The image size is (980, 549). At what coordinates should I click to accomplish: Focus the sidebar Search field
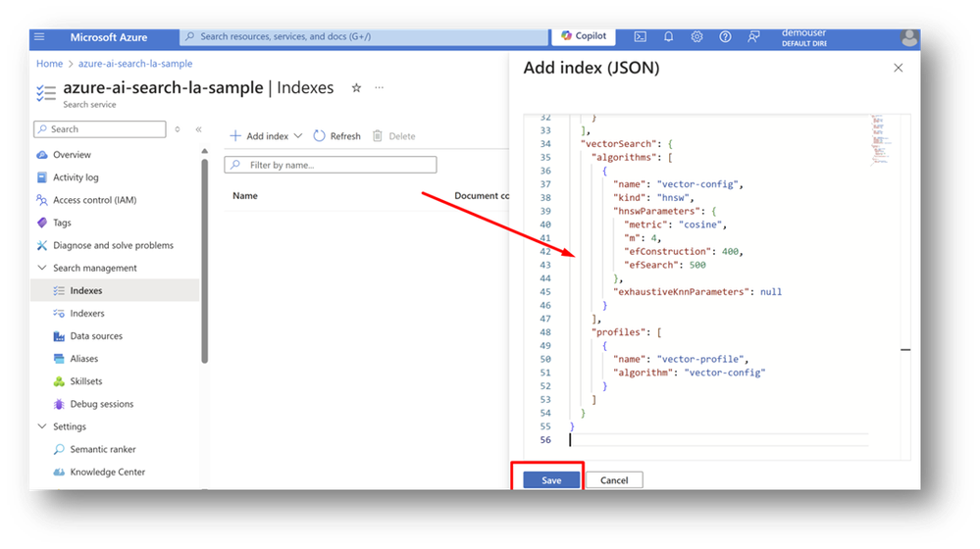pos(100,129)
